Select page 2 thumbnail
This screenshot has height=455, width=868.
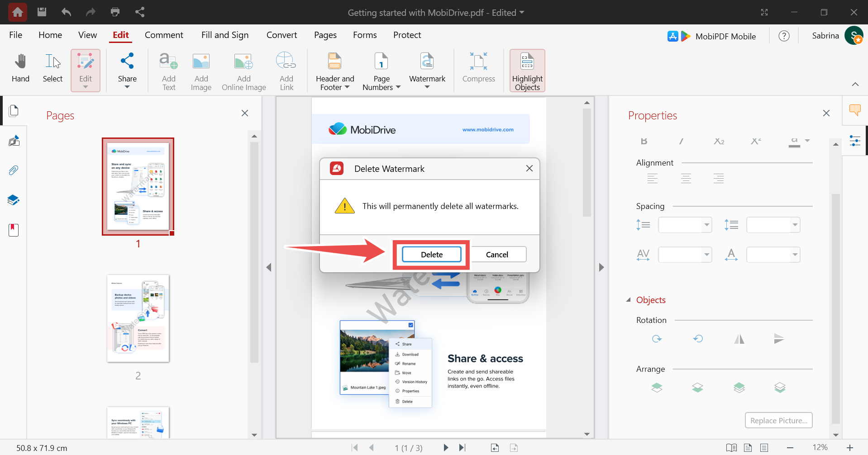point(138,318)
